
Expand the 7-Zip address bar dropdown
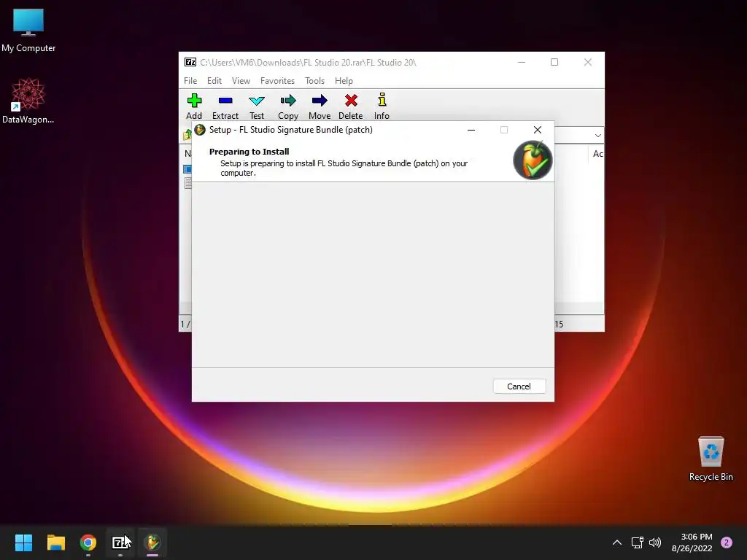(598, 135)
